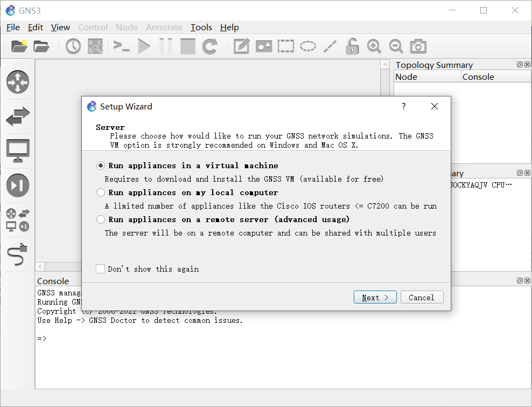
Task: Open console to all devices icon
Action: (x=121, y=46)
